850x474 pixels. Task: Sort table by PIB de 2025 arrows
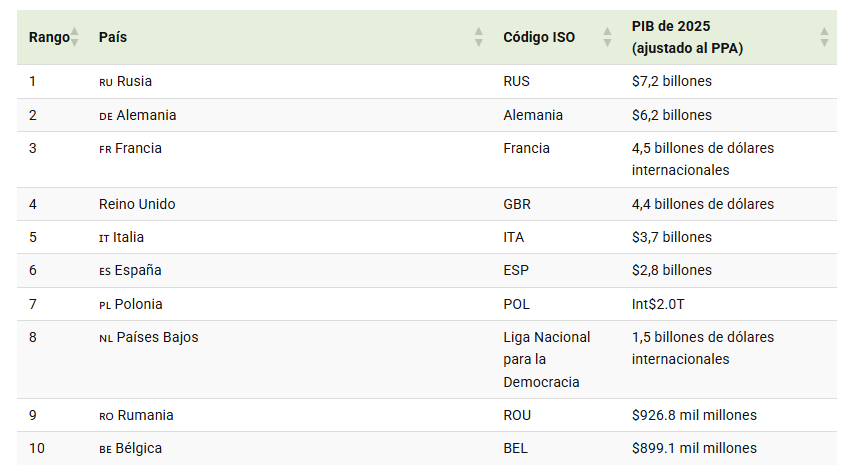[824, 37]
